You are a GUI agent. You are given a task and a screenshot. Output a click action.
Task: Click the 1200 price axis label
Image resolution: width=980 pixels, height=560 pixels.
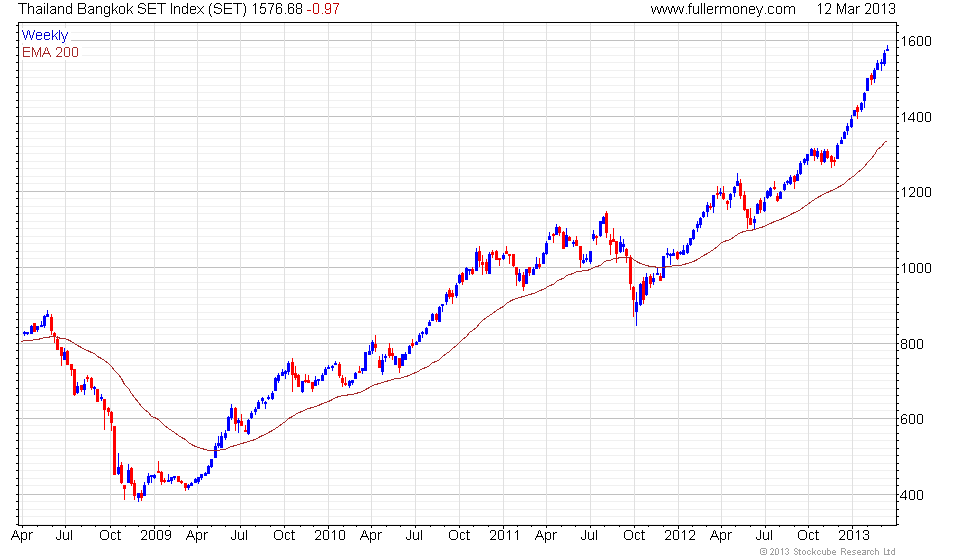(x=916, y=192)
